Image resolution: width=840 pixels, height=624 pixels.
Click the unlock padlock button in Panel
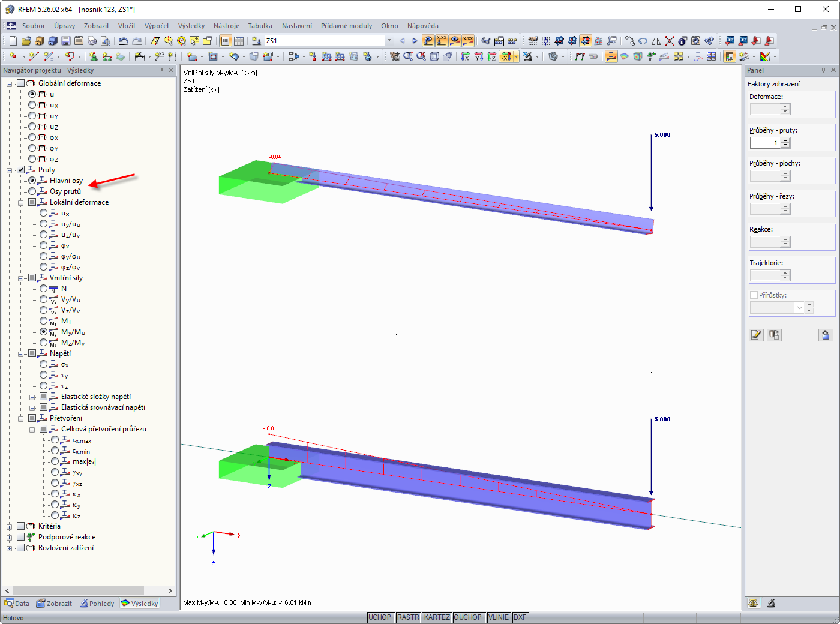(826, 335)
